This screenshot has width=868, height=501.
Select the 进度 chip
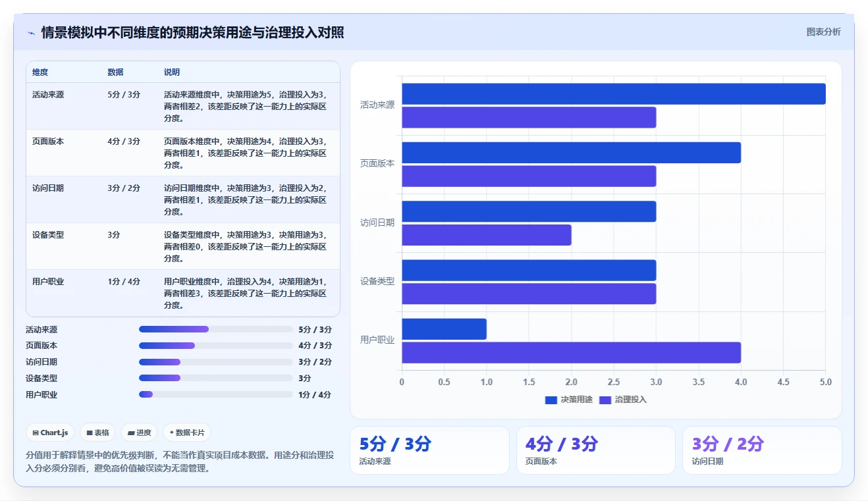(139, 433)
